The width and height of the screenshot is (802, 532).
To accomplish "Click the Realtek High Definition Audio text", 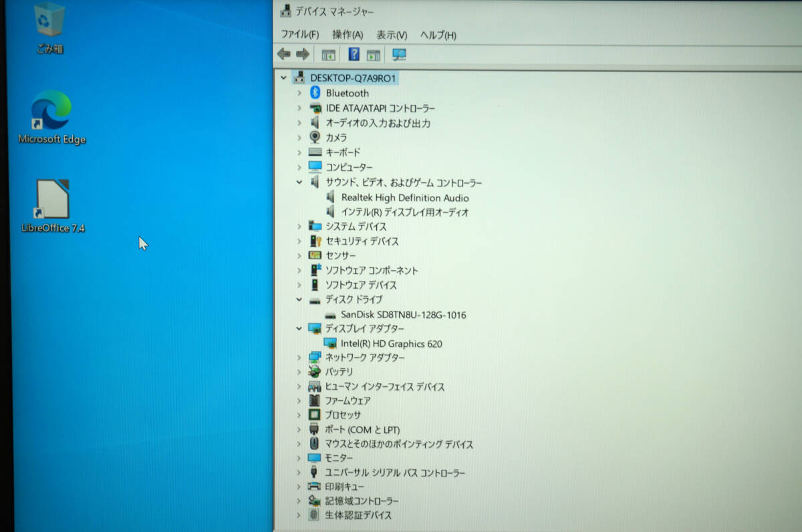I will 405,198.
